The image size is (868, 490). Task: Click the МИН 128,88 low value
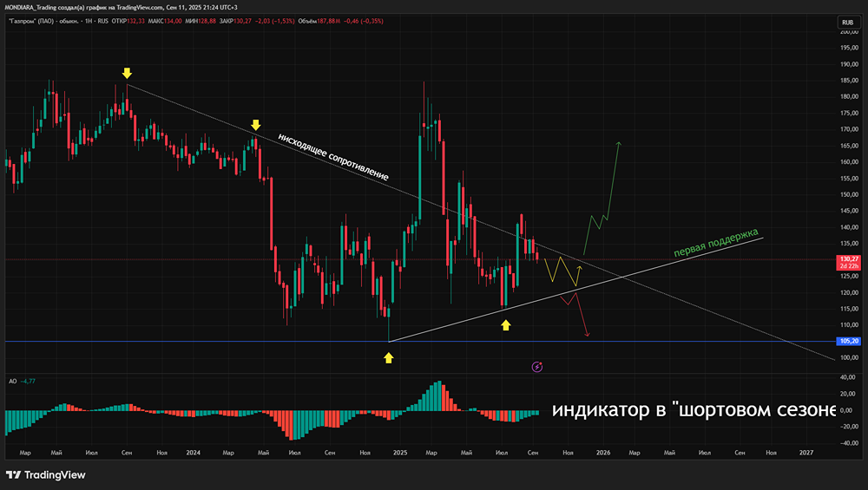[201, 21]
